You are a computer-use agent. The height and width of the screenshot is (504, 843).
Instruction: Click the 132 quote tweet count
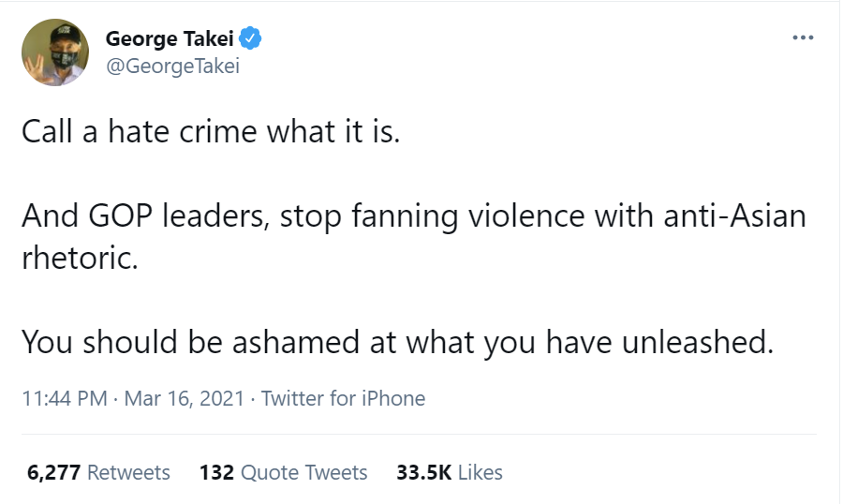[216, 472]
